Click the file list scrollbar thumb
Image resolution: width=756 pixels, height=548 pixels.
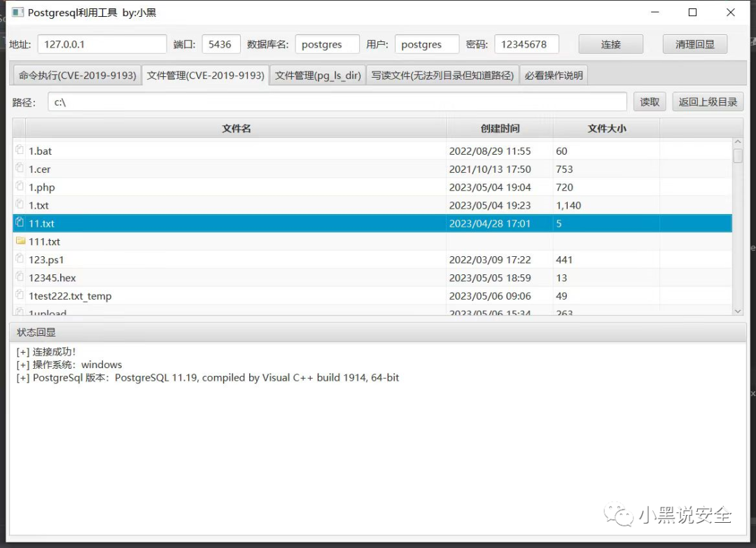[x=738, y=155]
